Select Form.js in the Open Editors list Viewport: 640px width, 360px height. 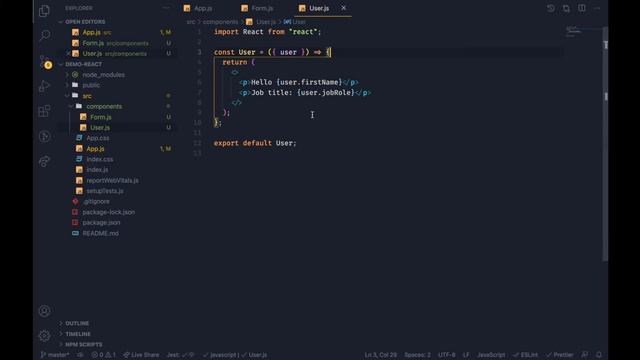93,43
